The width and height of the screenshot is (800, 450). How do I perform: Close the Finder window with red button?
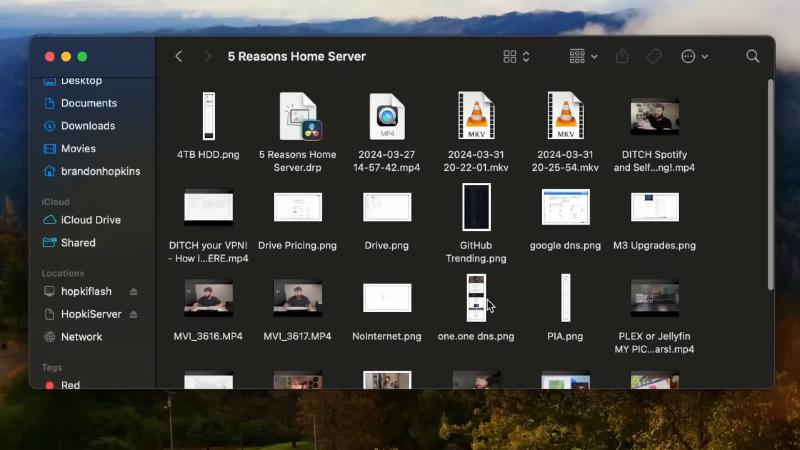[49, 57]
